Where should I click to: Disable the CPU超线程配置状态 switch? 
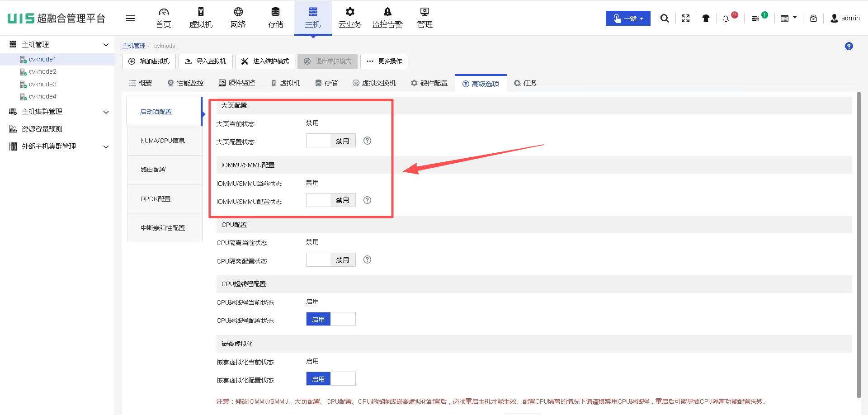(330, 319)
